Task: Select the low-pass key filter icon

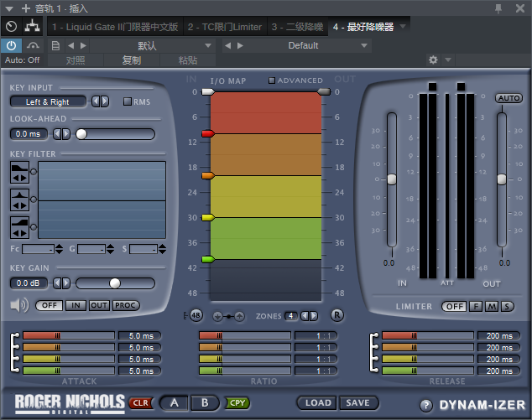Action: (x=19, y=168)
